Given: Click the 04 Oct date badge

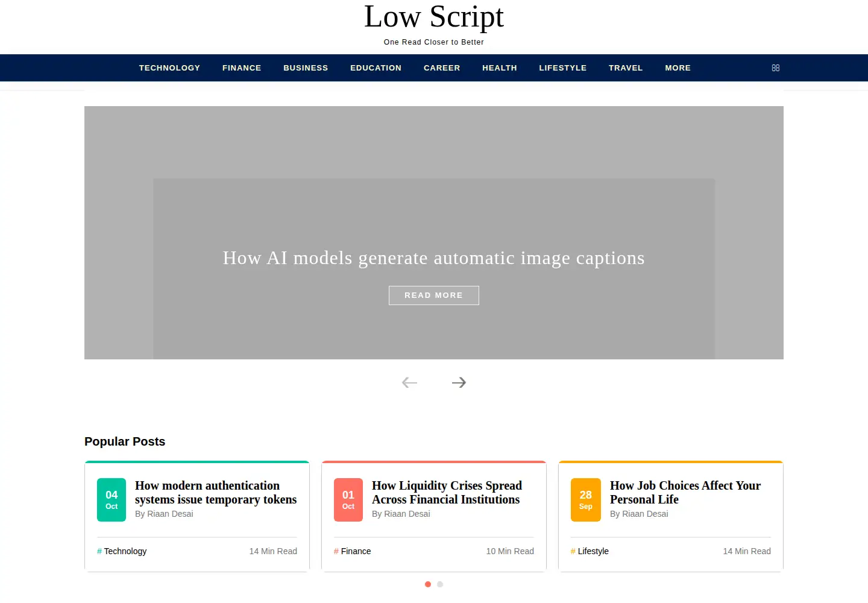Looking at the screenshot, I should click(x=112, y=500).
